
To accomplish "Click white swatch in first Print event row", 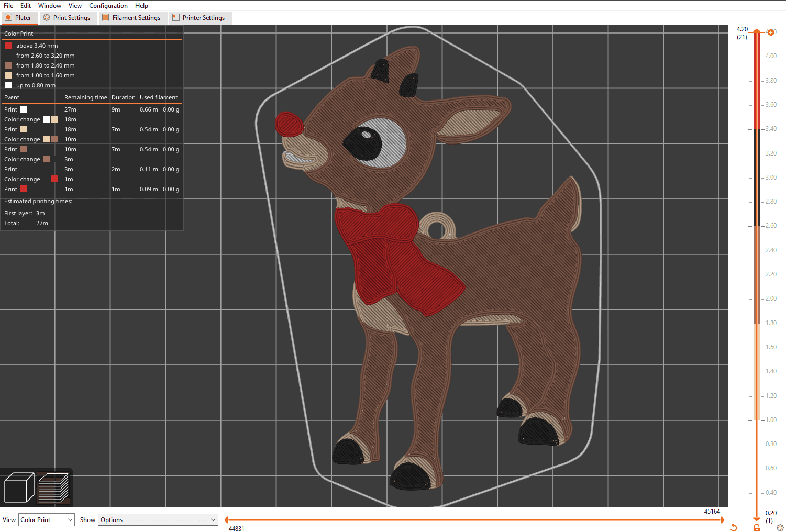I will click(x=23, y=109).
